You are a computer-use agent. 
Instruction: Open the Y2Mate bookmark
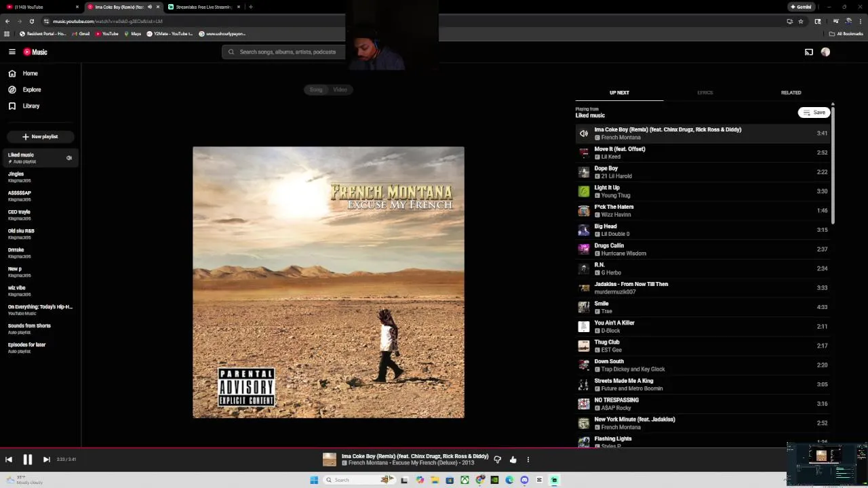pos(170,34)
